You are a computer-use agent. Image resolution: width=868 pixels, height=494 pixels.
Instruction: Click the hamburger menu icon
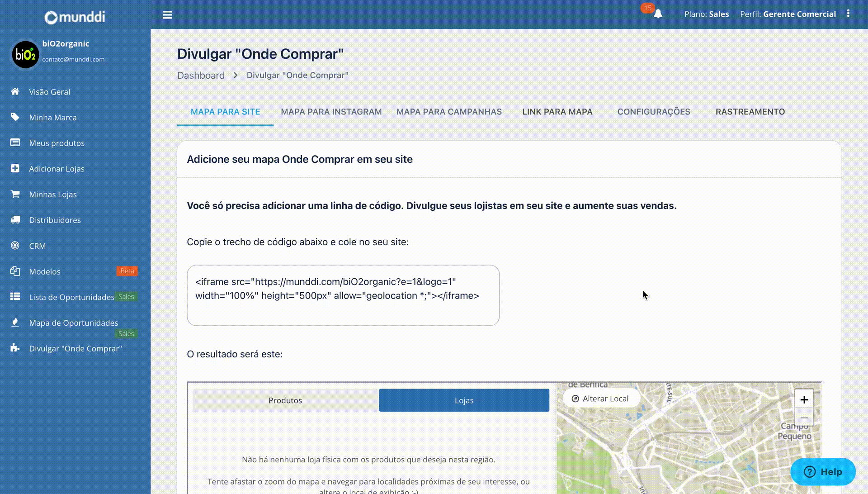pos(167,15)
